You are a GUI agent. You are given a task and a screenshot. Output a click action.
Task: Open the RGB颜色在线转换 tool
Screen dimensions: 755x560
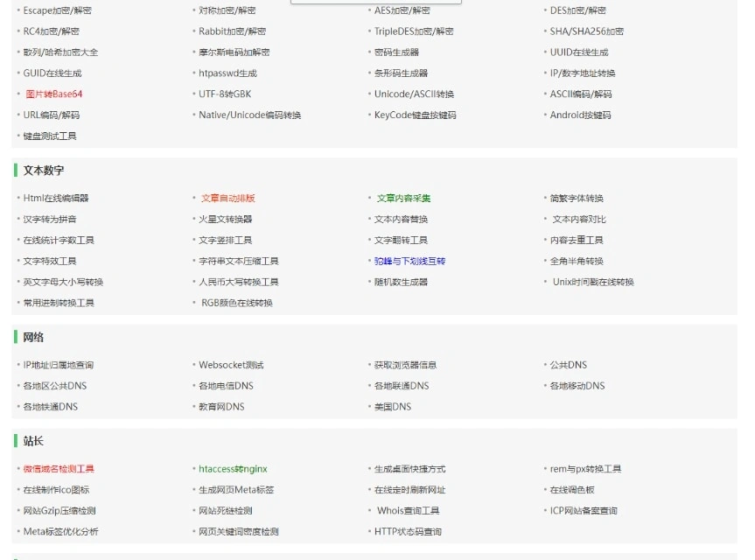click(x=236, y=304)
